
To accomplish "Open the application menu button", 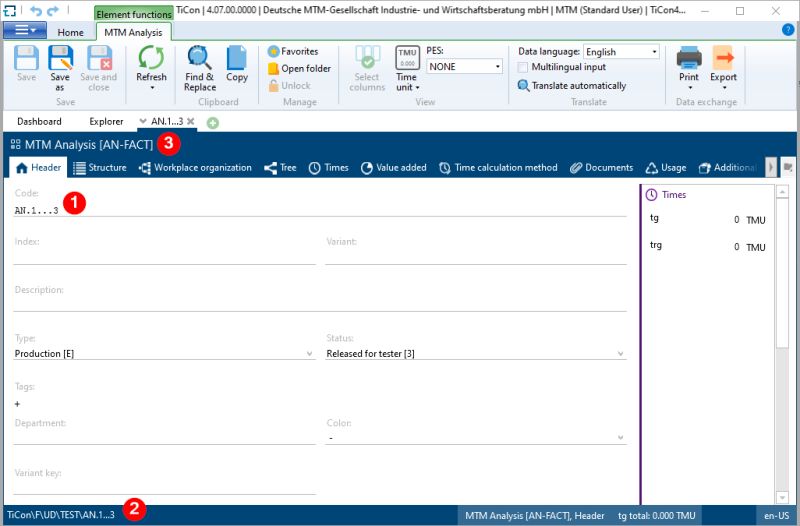I will click(24, 31).
